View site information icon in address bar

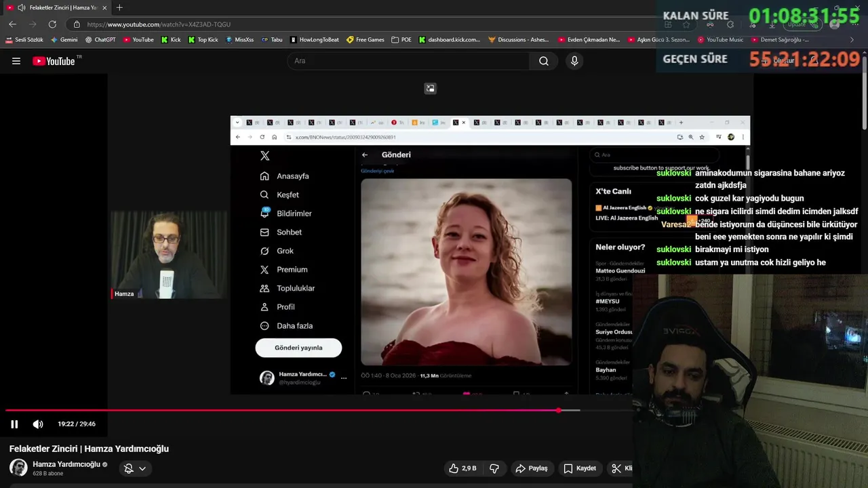(77, 24)
